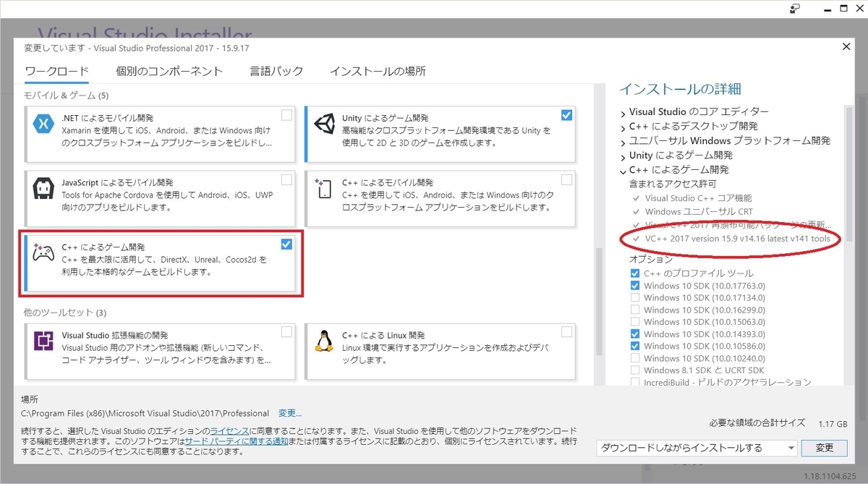Viewport: 868px width, 484px height.
Task: Click the 変更 button
Action: pyautogui.click(x=825, y=448)
